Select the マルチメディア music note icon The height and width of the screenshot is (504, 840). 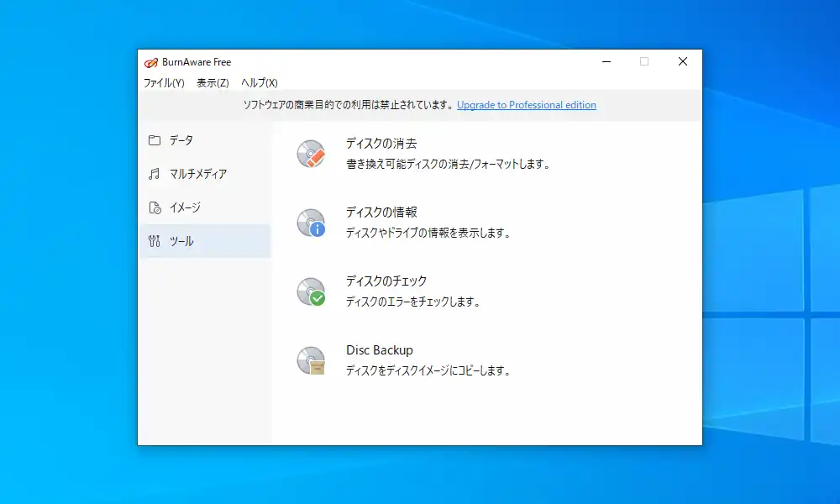(155, 174)
